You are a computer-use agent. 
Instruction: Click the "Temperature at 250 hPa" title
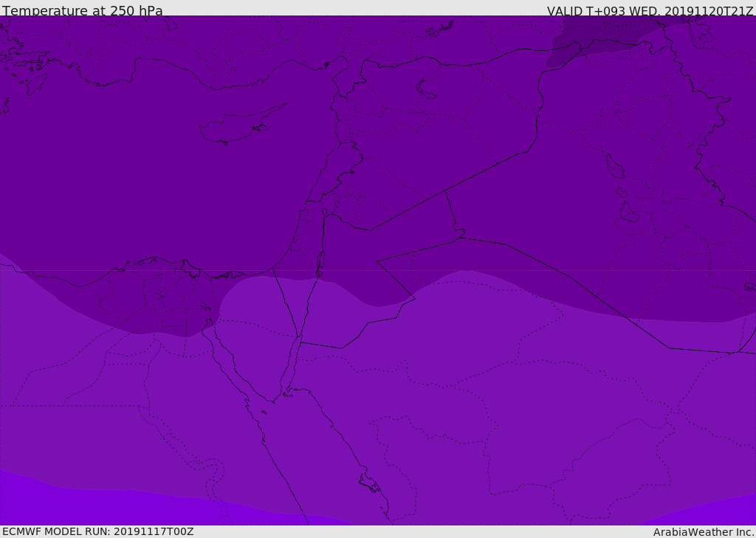tap(82, 11)
